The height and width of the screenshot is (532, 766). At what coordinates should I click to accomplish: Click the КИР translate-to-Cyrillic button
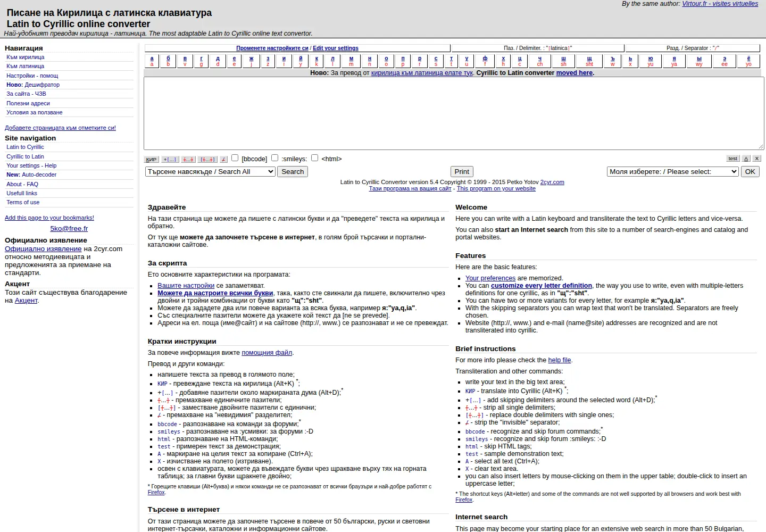pos(151,159)
